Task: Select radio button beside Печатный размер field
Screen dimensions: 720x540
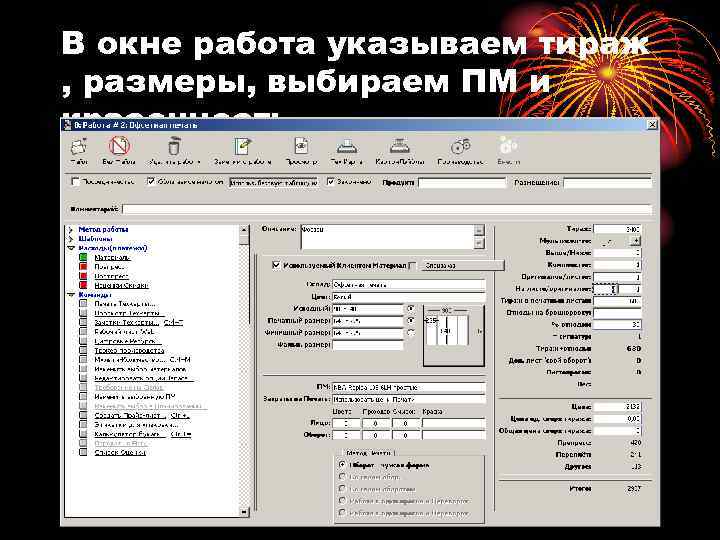Action: point(411,320)
